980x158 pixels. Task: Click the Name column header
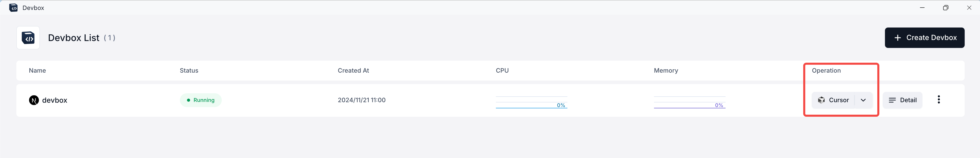point(37,71)
